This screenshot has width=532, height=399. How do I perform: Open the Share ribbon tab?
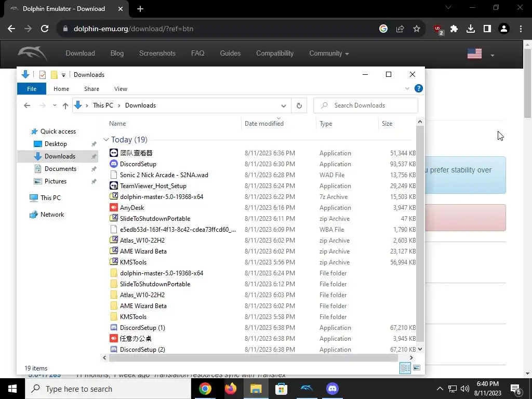tap(91, 89)
